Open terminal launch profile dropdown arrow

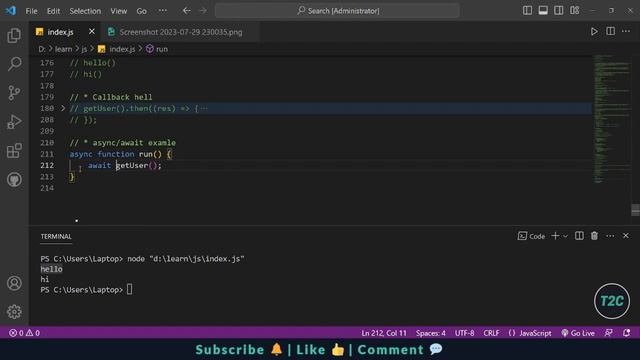566,236
